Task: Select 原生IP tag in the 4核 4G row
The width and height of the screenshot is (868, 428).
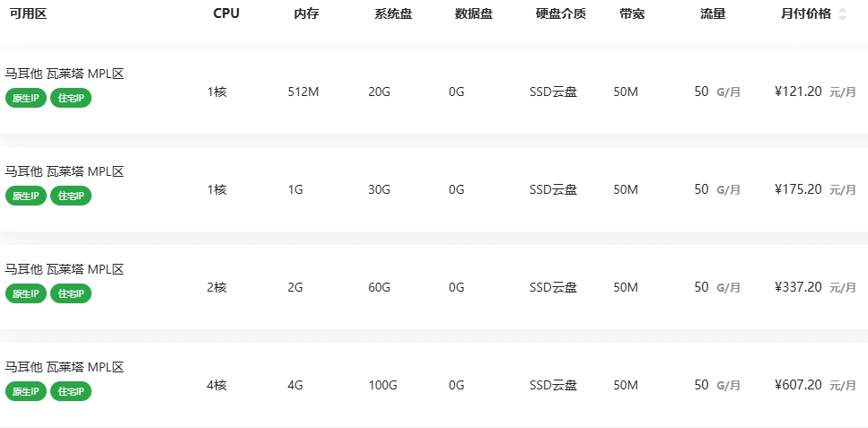Action: pos(26,391)
